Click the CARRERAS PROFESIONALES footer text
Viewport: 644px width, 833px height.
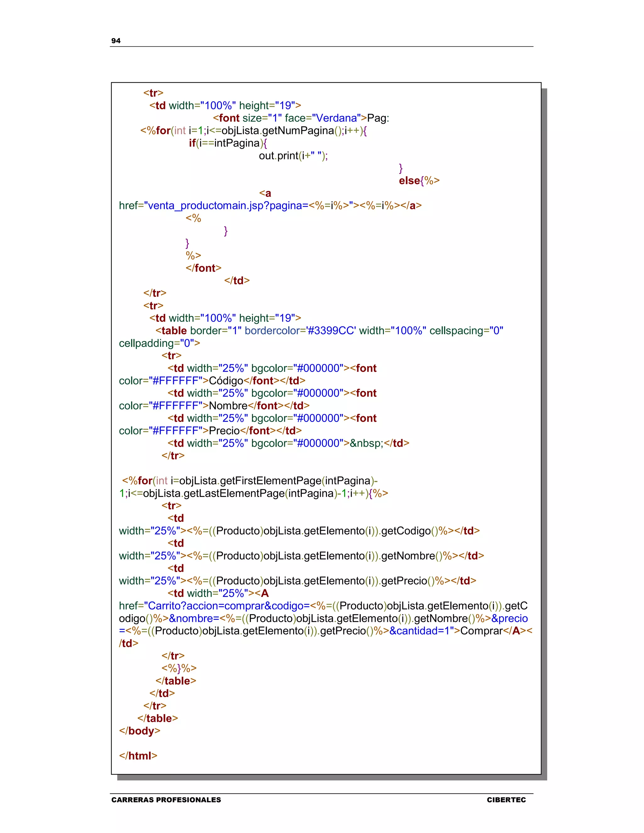click(166, 800)
